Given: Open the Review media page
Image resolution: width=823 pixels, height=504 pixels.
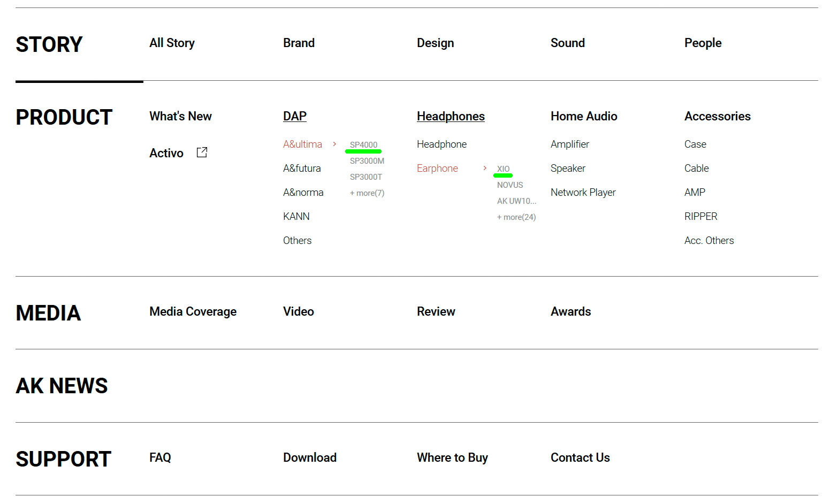Looking at the screenshot, I should click(436, 311).
